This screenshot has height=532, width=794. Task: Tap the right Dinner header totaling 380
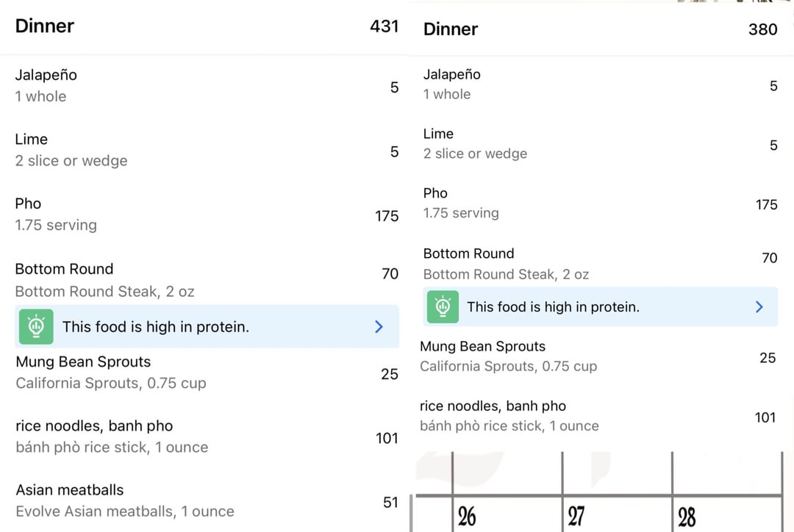point(601,29)
